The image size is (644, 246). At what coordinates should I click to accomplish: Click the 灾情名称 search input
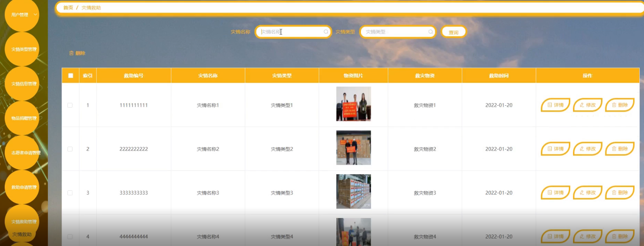293,32
